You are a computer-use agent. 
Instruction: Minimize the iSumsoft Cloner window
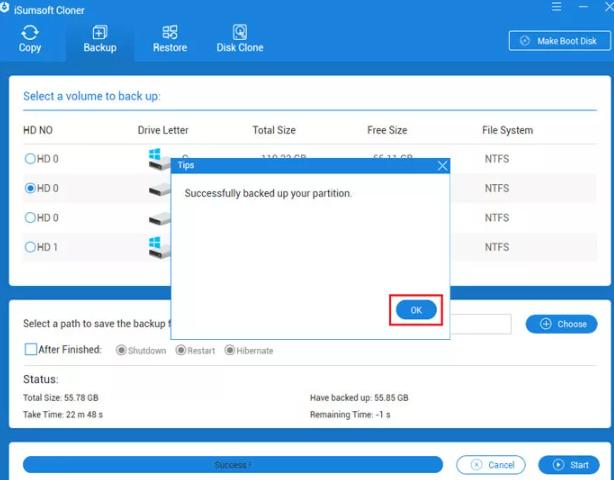coord(583,7)
